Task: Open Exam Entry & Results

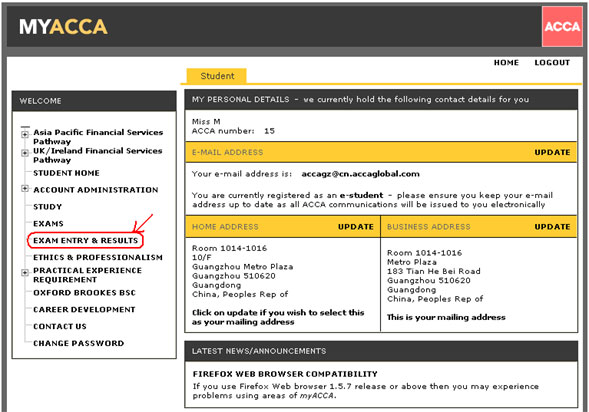Action: pyautogui.click(x=86, y=240)
